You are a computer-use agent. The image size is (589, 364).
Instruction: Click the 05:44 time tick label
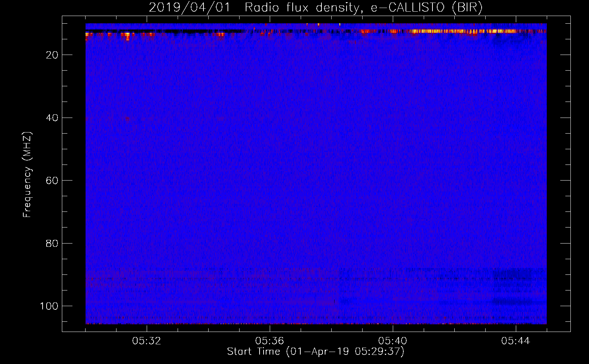(x=516, y=341)
